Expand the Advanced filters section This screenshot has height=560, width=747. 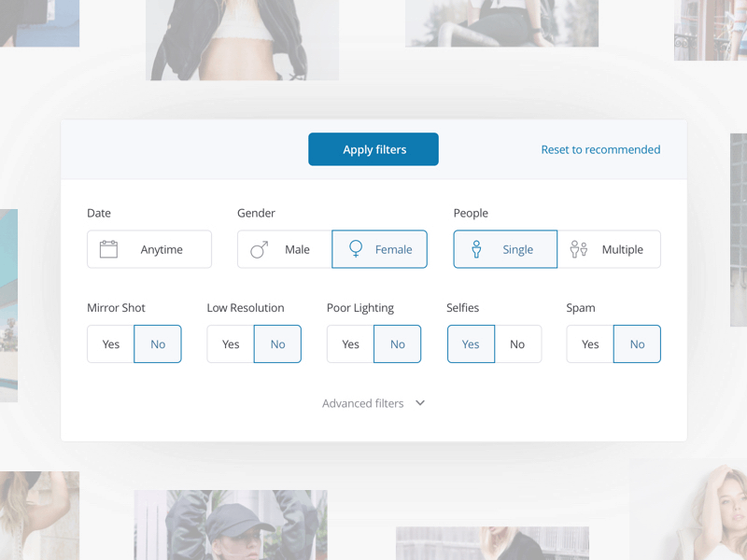pyautogui.click(x=363, y=403)
